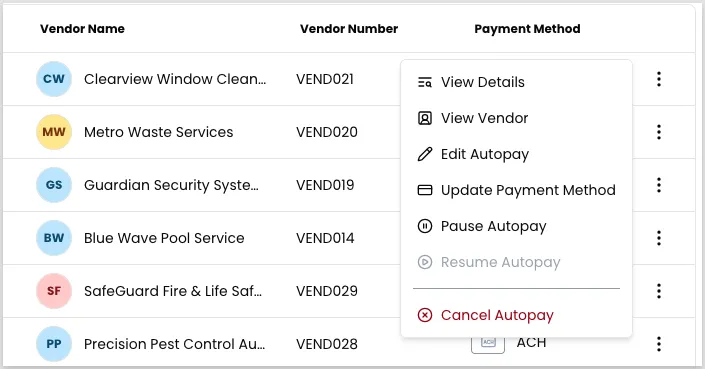Screen dimensions: 705x369
Task: Click the MW avatar for Metro Waste
Action: click(x=54, y=132)
